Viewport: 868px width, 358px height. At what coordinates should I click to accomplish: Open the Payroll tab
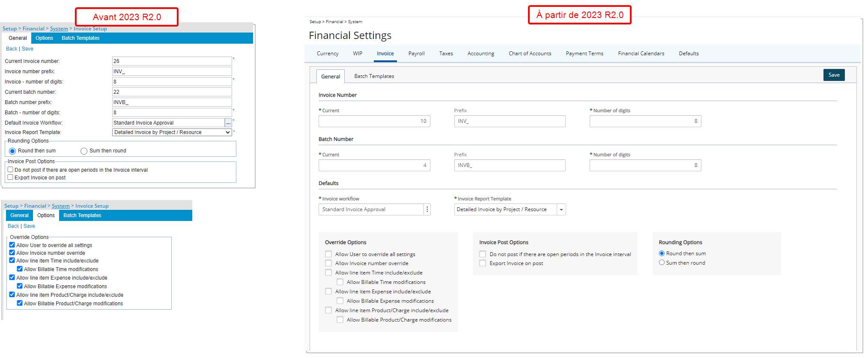(x=416, y=54)
